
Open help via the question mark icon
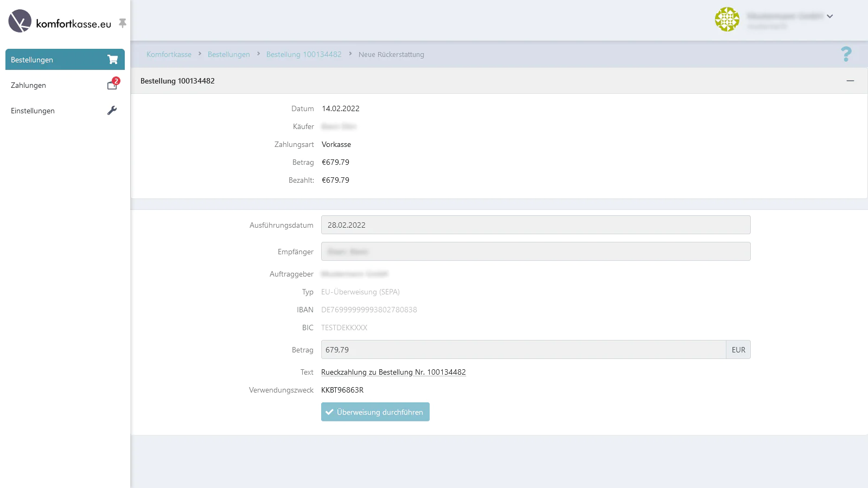[846, 54]
